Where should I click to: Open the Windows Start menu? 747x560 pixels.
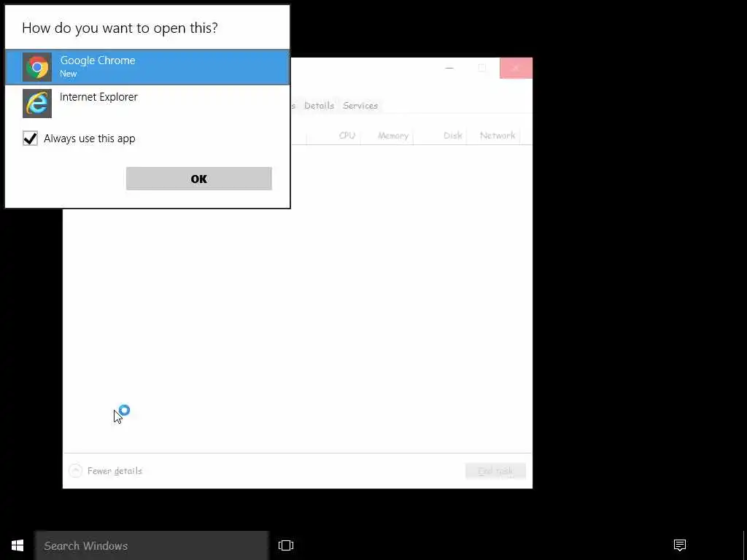point(18,545)
